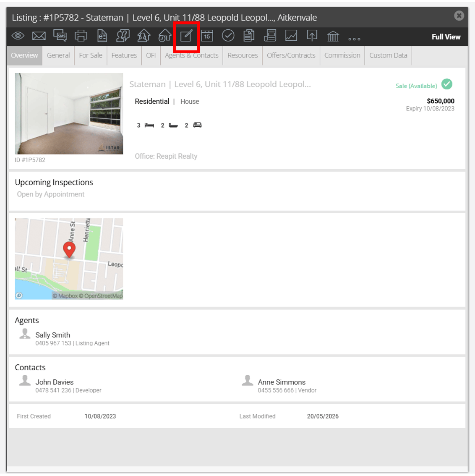Click the printer icon
Image resolution: width=475 pixels, height=476 pixels.
pos(81,36)
